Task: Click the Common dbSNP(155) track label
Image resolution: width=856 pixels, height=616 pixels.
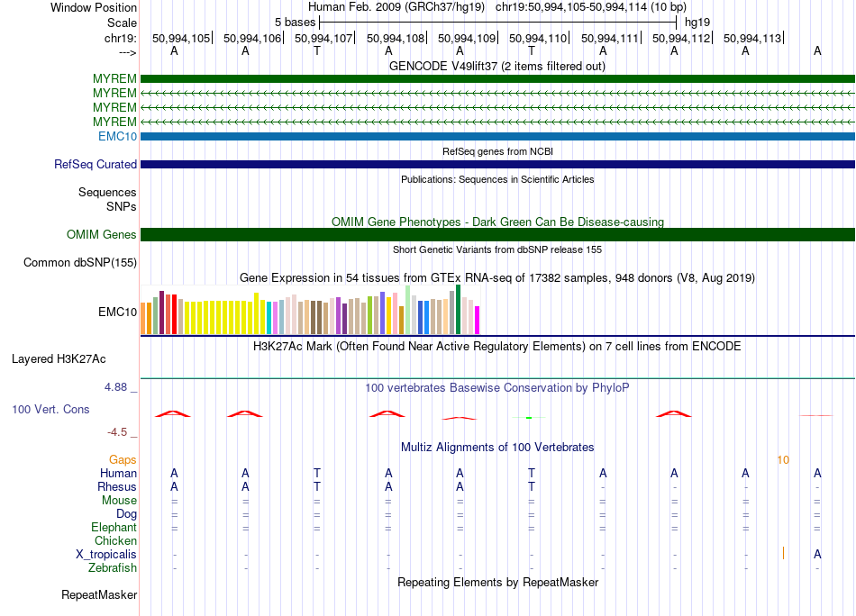Action: [80, 262]
